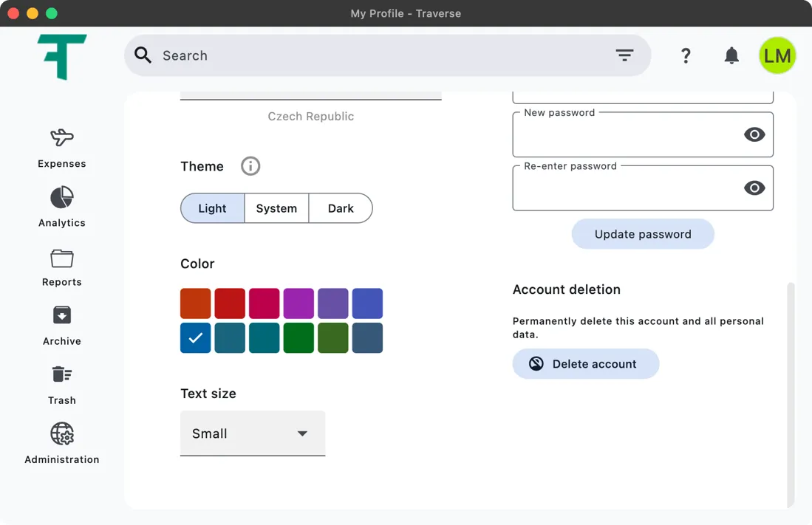Click the Account deletion heading

pos(567,289)
